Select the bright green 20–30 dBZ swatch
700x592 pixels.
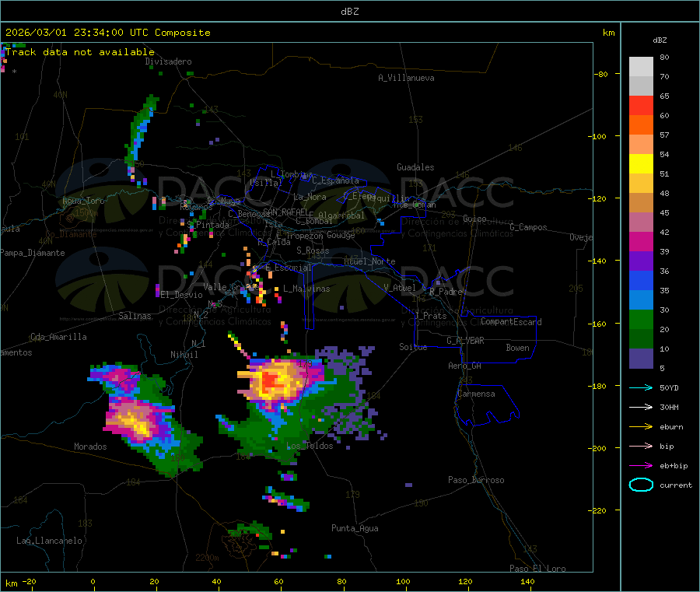641,319
